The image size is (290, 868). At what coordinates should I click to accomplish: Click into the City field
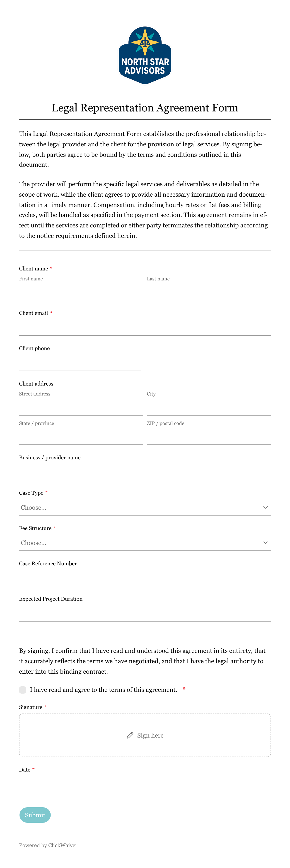click(x=209, y=408)
